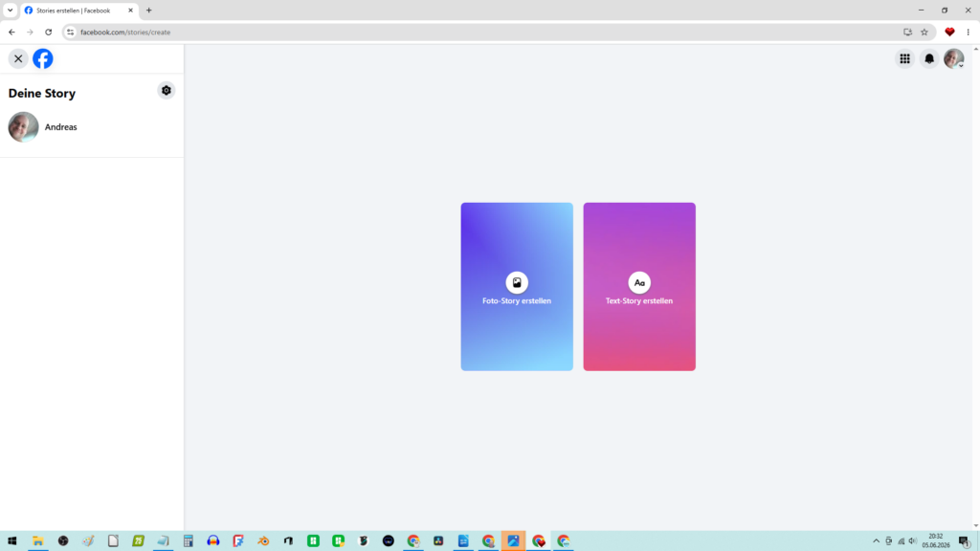
Task: Click Andreas profile picture in the sidebar
Action: point(23,127)
